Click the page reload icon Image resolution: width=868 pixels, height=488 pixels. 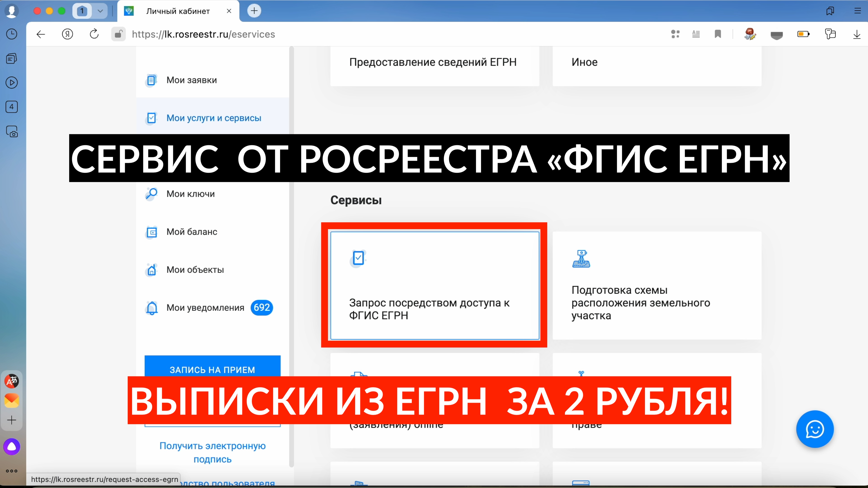(94, 34)
